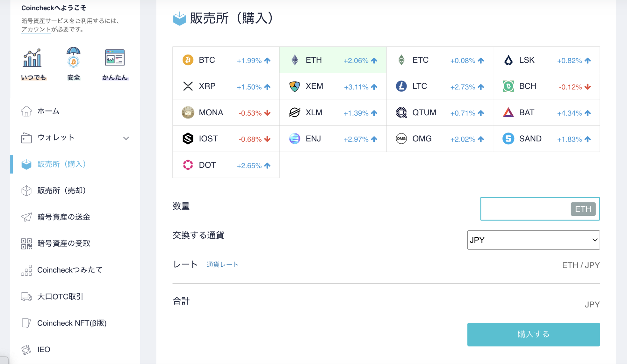Click the 暗号資産の送金 paper plane icon

pyautogui.click(x=26, y=217)
